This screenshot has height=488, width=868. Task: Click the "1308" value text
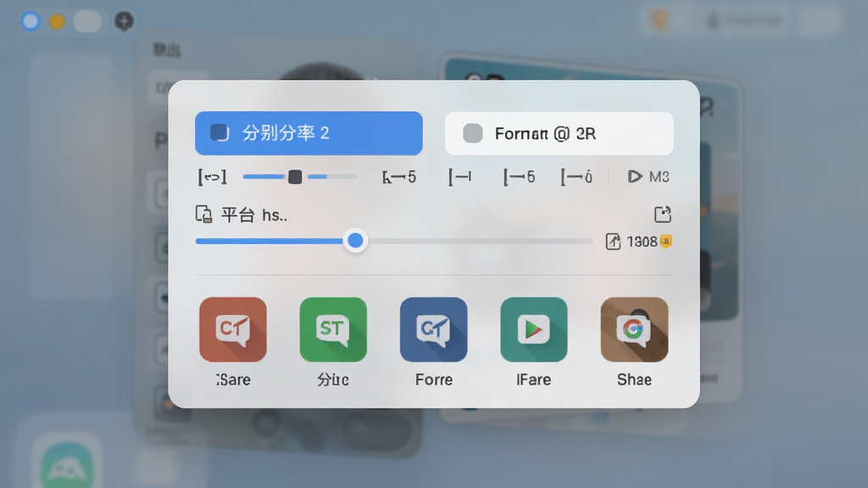642,241
